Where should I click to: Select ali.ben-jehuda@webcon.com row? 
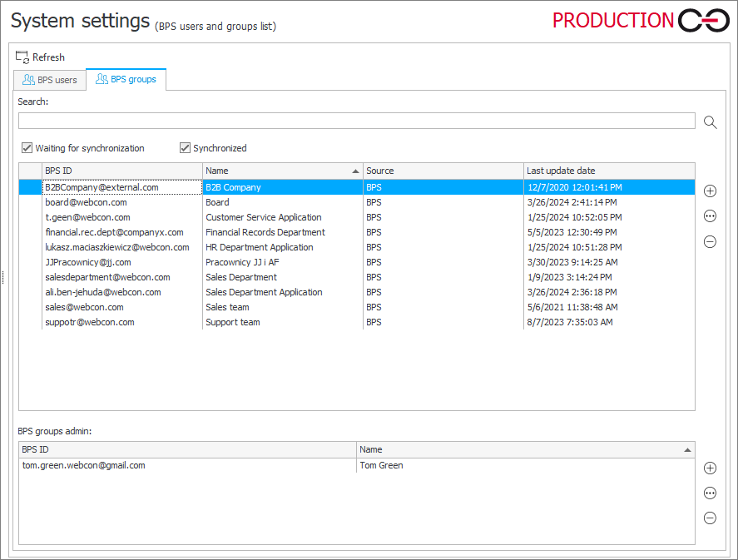(x=357, y=292)
